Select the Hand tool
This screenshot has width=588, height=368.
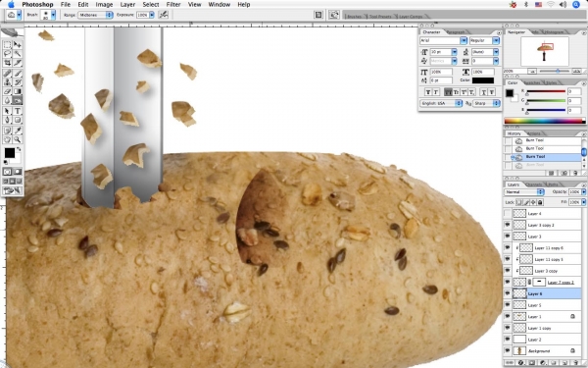7,139
